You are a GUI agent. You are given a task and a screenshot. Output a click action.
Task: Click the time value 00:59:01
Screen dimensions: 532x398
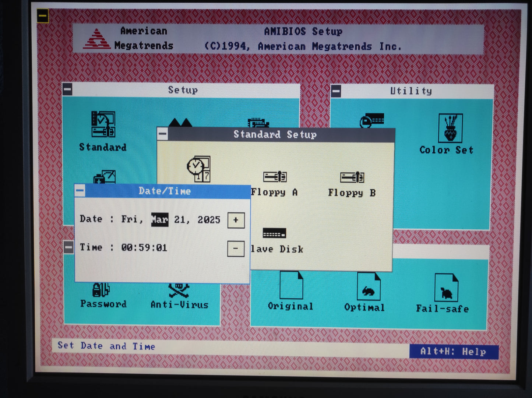[x=144, y=248]
